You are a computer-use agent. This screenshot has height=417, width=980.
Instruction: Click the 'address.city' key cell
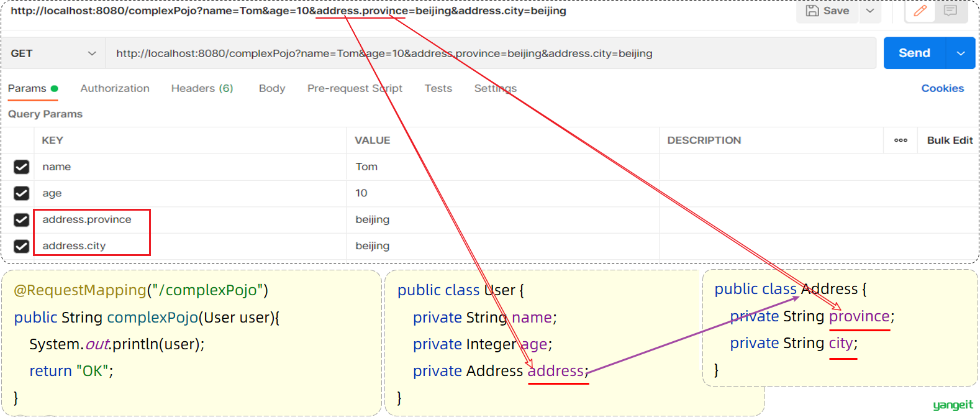point(190,246)
